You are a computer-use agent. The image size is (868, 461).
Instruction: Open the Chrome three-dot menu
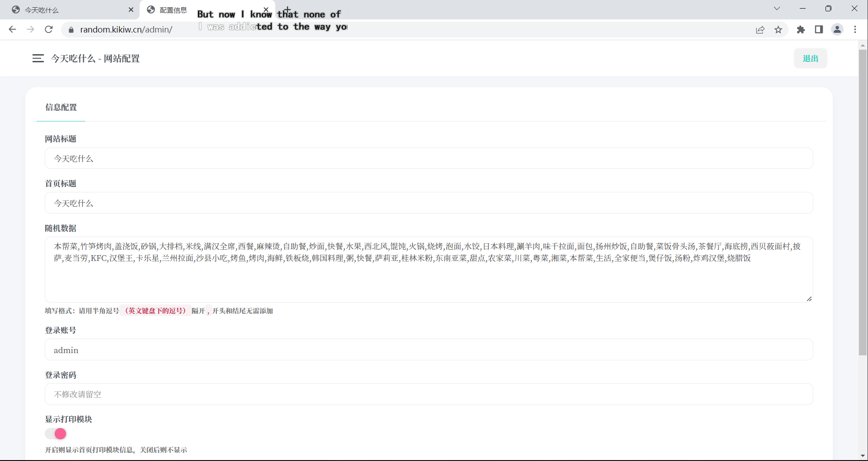click(x=855, y=29)
